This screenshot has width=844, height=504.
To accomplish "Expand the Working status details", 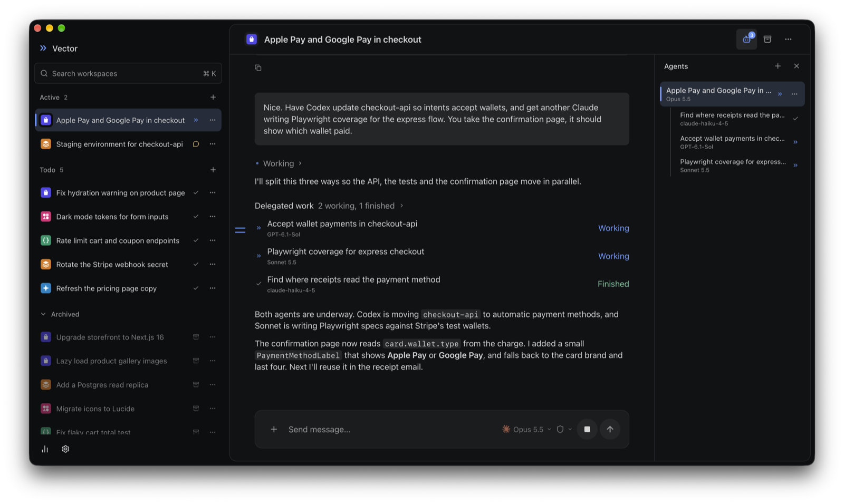I will pyautogui.click(x=300, y=163).
